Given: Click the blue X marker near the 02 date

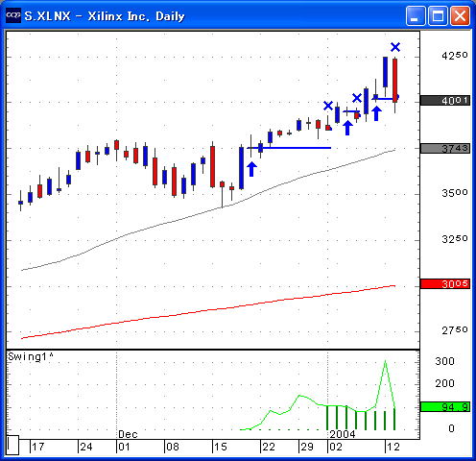Looking at the screenshot, I should coord(328,106).
